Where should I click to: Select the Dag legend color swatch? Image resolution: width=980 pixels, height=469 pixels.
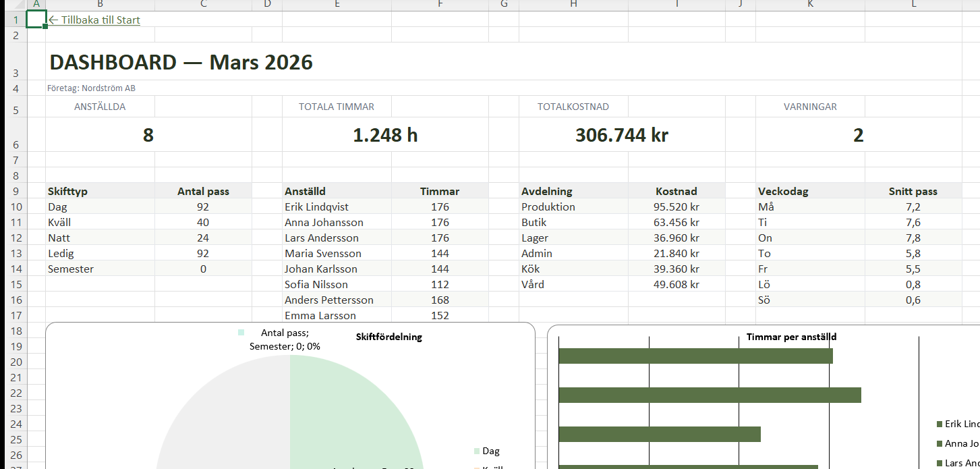tap(476, 451)
